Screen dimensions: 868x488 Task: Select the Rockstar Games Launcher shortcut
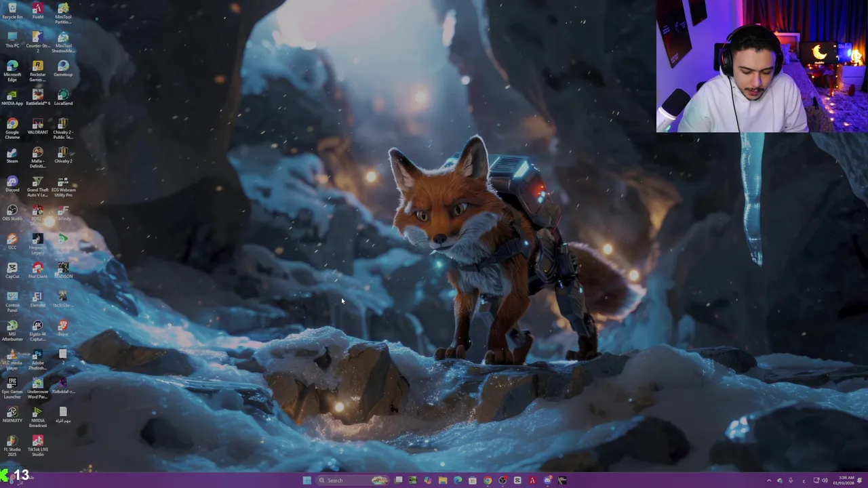point(37,71)
